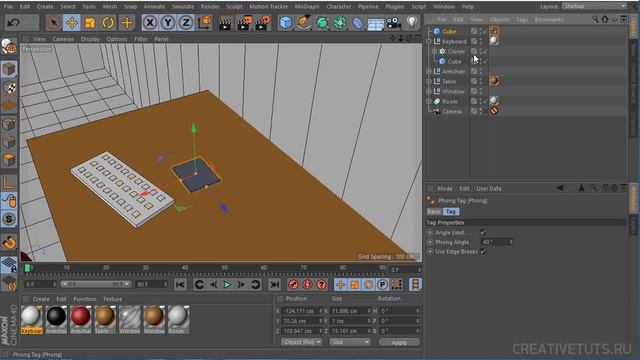
Task: Open the Size mode dropdown
Action: [350, 342]
